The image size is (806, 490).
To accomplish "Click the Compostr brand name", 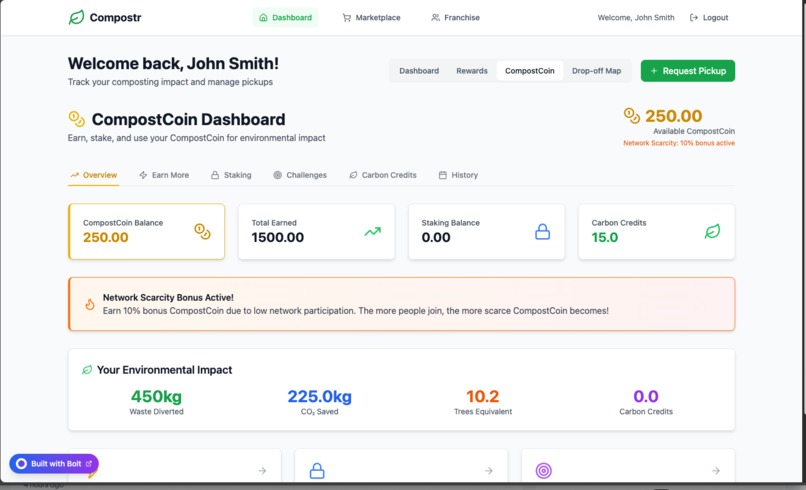I will point(115,17).
